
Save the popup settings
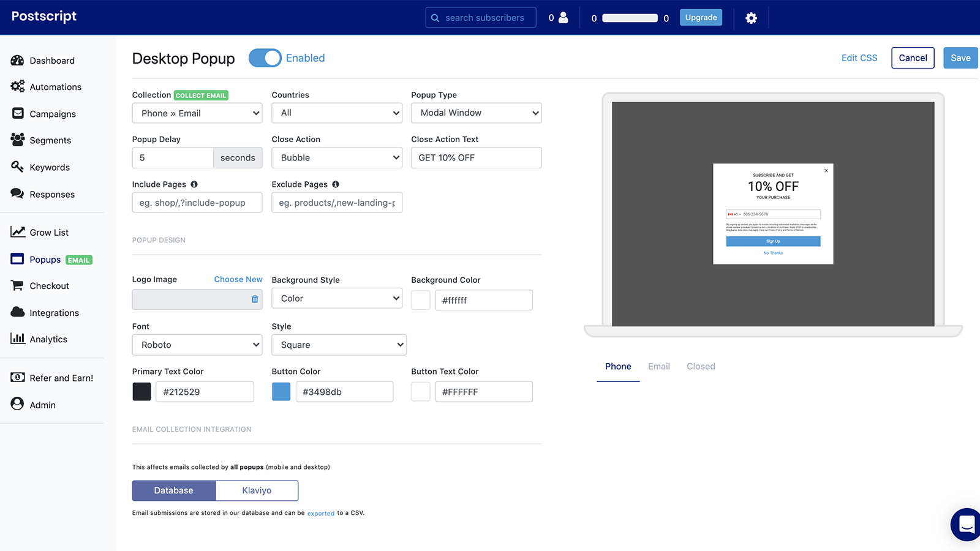tap(960, 58)
